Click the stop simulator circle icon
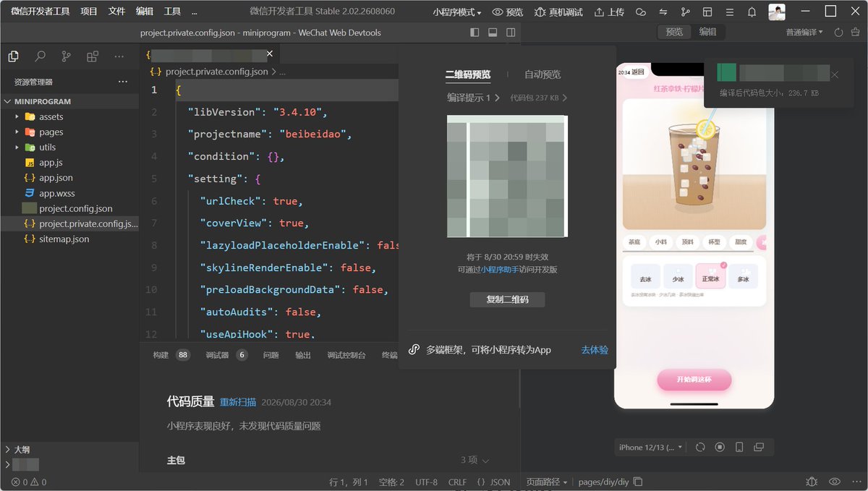 [x=720, y=447]
